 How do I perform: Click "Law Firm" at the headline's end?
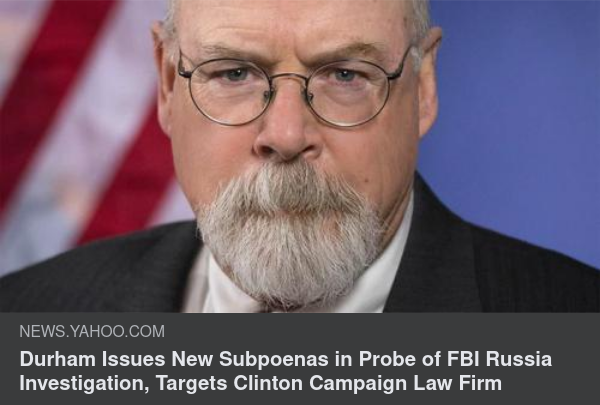[x=457, y=383]
